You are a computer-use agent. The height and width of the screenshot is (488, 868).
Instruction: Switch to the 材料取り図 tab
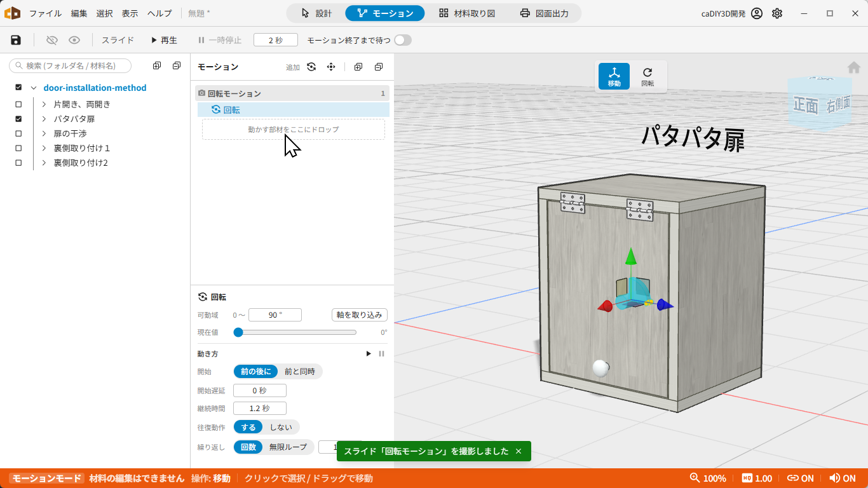click(467, 13)
